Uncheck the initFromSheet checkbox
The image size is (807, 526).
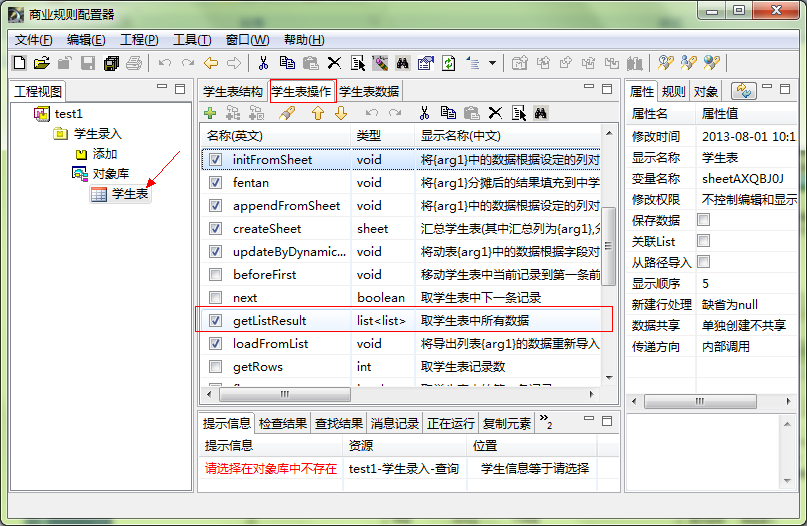point(216,160)
